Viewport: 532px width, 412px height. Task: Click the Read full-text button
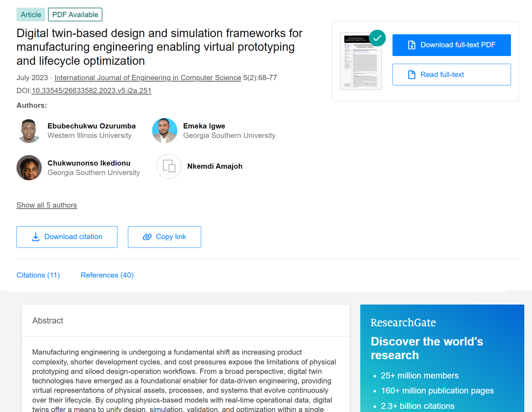452,75
